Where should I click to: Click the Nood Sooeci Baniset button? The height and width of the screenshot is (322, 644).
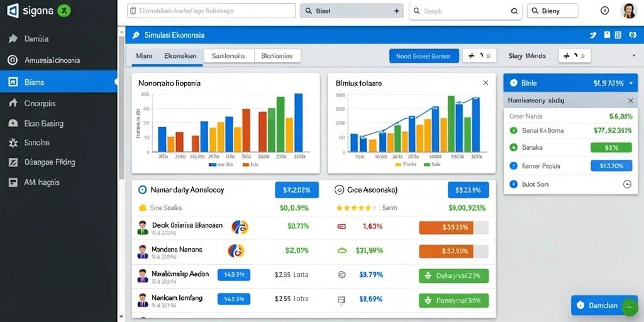tap(424, 56)
